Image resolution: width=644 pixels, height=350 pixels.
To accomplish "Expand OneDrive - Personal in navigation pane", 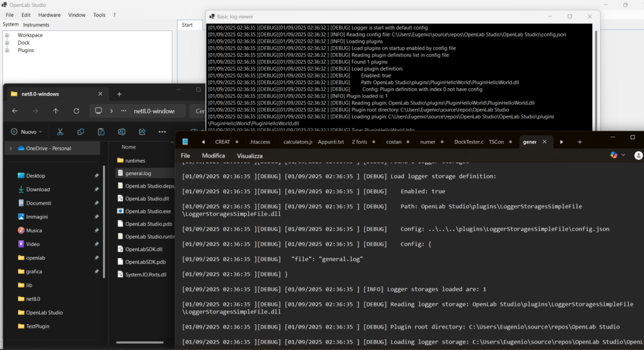I will tap(11, 149).
